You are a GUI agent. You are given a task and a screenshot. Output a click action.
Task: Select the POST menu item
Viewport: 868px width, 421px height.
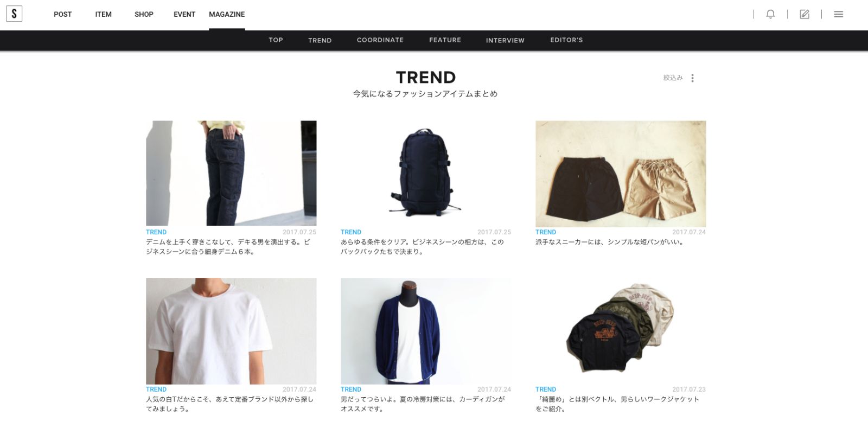click(62, 14)
